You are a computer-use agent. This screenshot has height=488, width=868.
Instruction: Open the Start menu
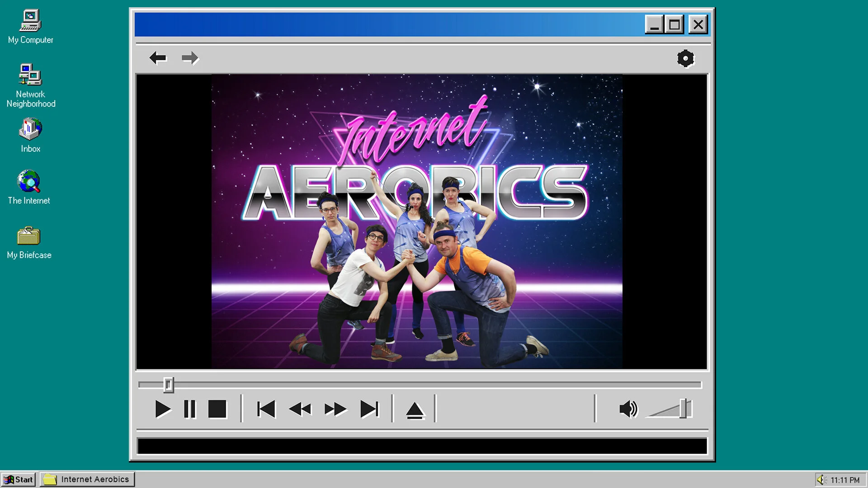pyautogui.click(x=19, y=479)
